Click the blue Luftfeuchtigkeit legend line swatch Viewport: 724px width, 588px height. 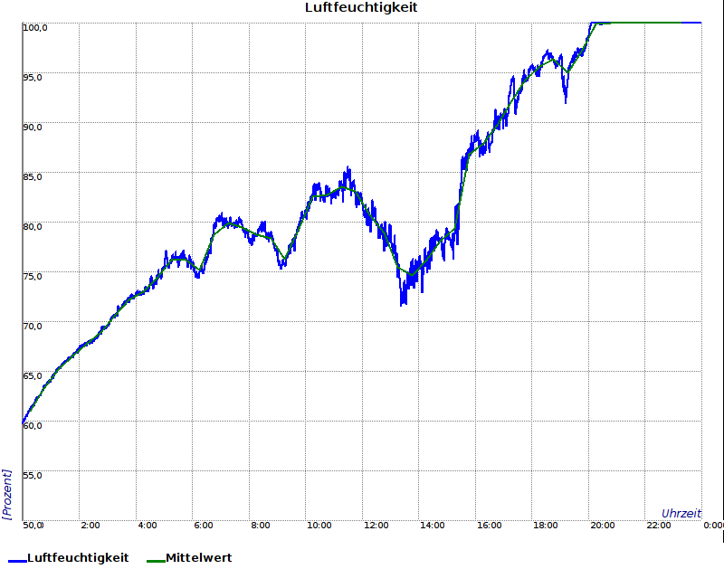(16, 560)
